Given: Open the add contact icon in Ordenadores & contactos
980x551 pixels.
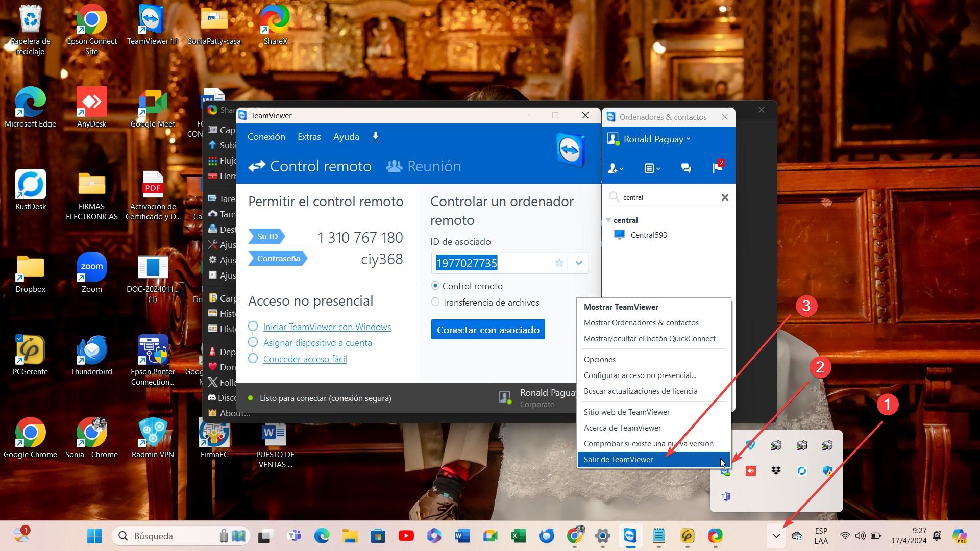Looking at the screenshot, I should [614, 168].
